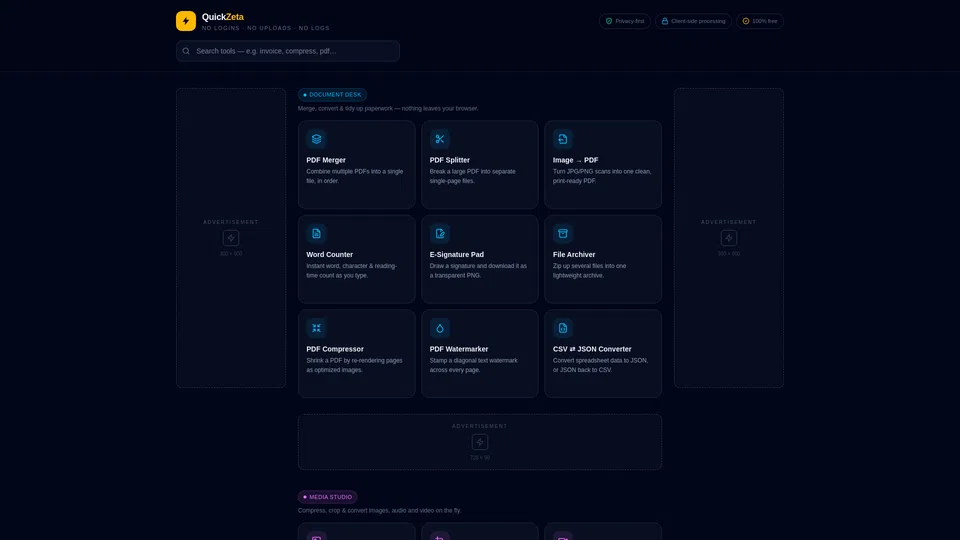Click the 100% free badge icon
The width and height of the screenshot is (960, 540).
[746, 21]
